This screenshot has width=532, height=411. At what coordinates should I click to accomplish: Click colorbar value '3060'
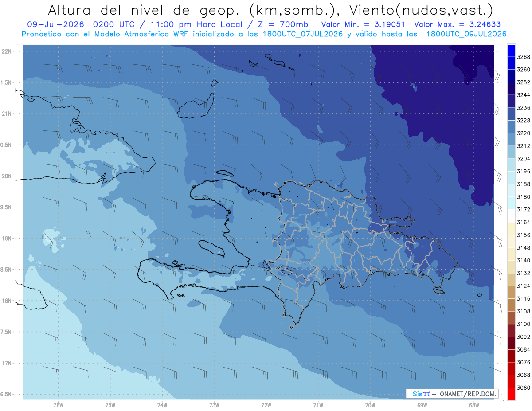(x=524, y=388)
